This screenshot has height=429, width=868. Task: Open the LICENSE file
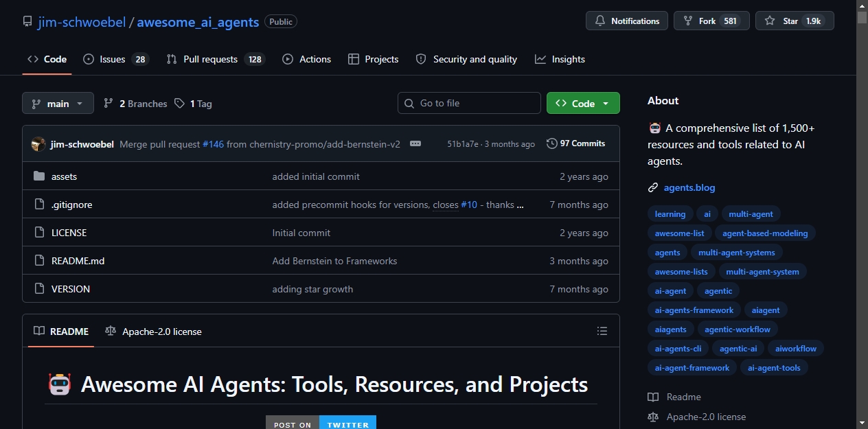click(69, 233)
